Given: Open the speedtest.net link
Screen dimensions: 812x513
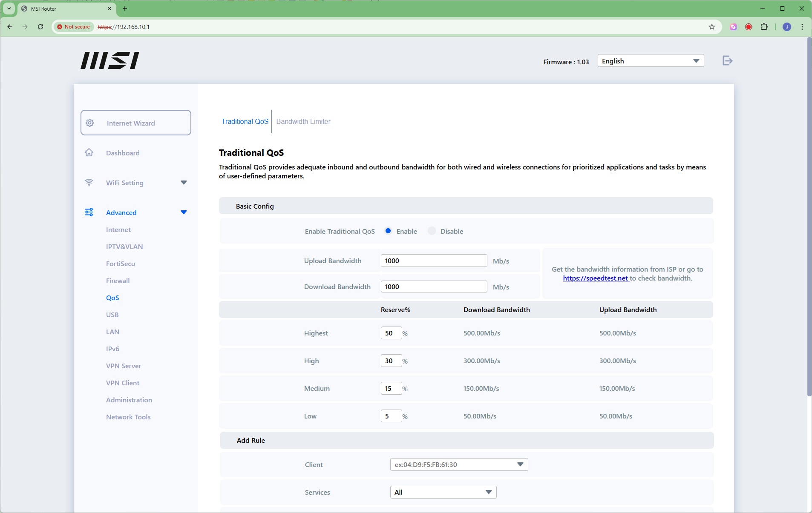Looking at the screenshot, I should coord(595,278).
